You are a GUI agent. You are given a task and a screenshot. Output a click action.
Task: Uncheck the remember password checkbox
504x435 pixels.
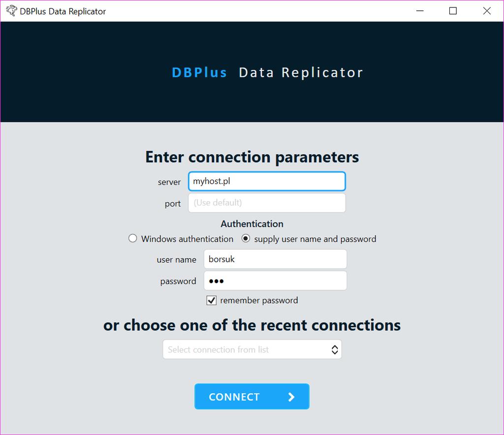(211, 300)
